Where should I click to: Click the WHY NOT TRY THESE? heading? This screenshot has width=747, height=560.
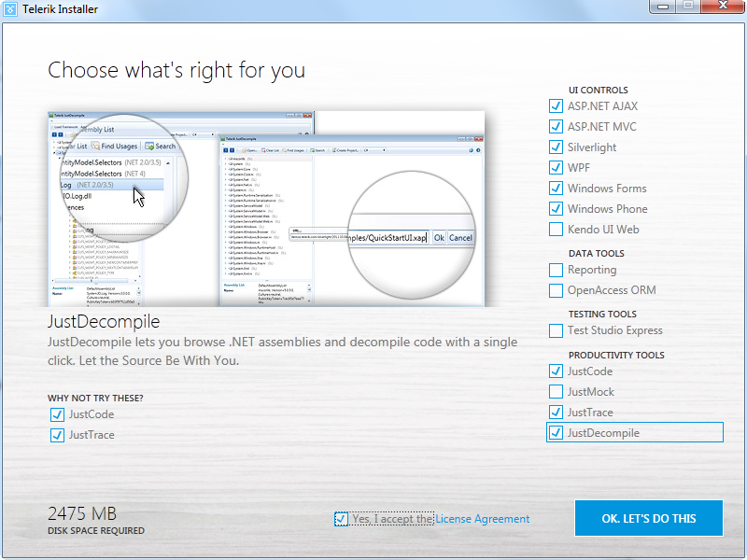click(95, 399)
